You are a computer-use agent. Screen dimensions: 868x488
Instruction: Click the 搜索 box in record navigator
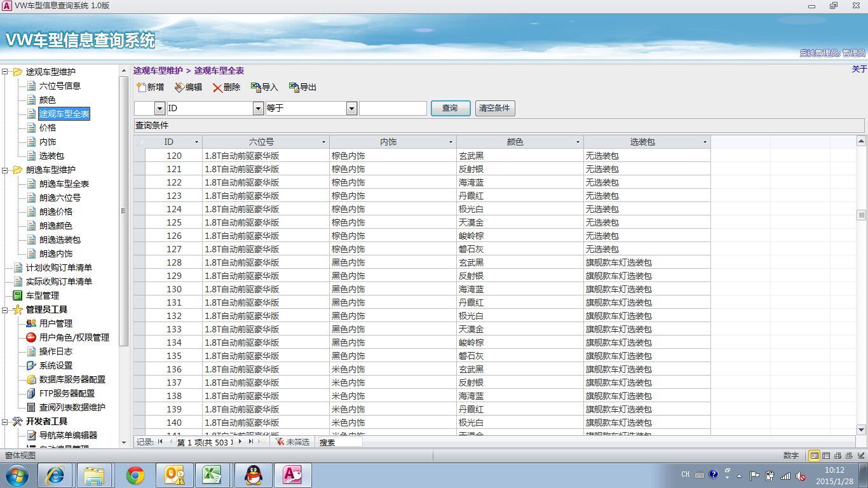(340, 442)
